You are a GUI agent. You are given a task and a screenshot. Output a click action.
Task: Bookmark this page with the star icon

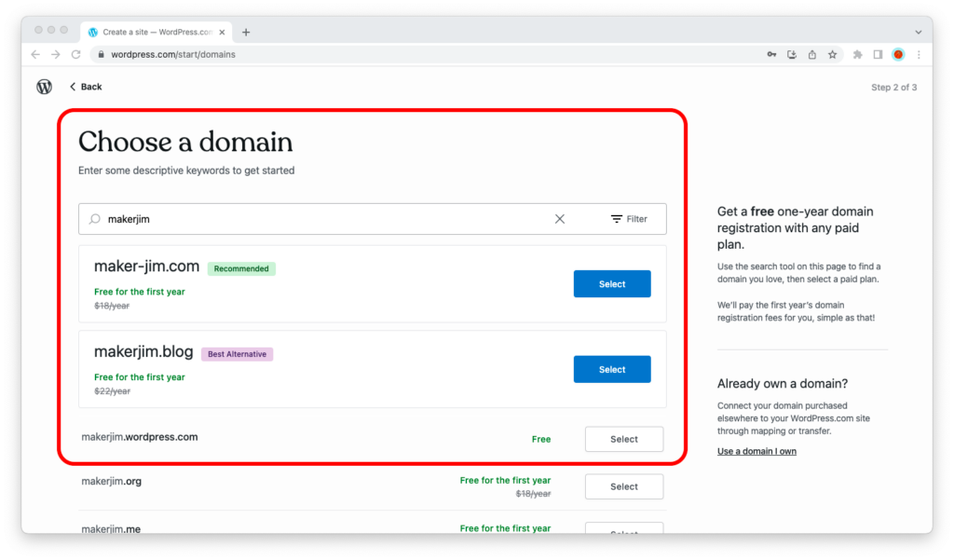click(x=832, y=55)
